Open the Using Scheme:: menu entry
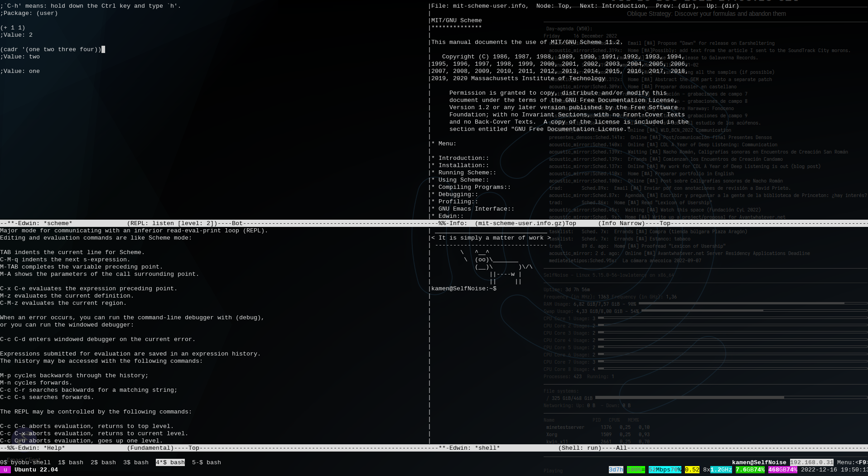The width and height of the screenshot is (868, 476). coord(460,180)
